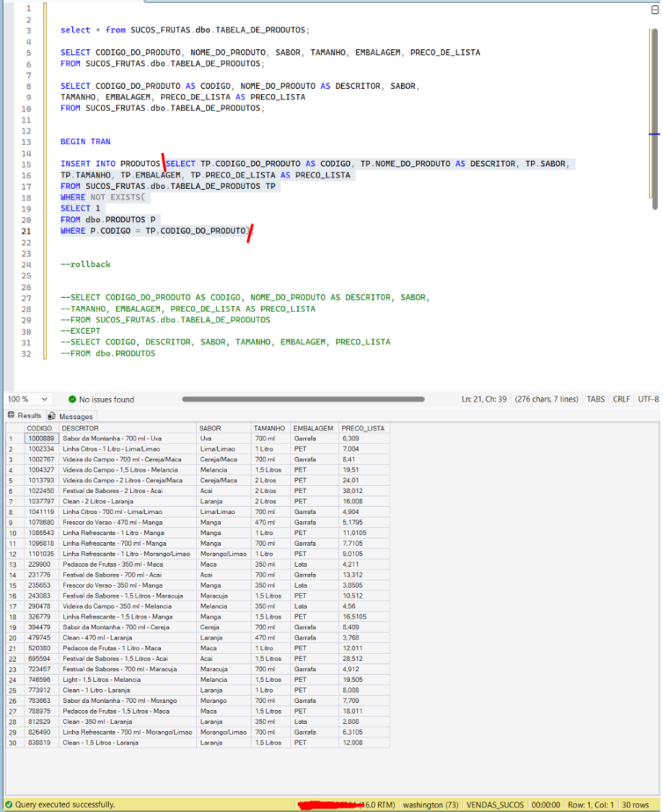Click the green No issues found check icon
This screenshot has height=812, width=663.
click(x=72, y=399)
